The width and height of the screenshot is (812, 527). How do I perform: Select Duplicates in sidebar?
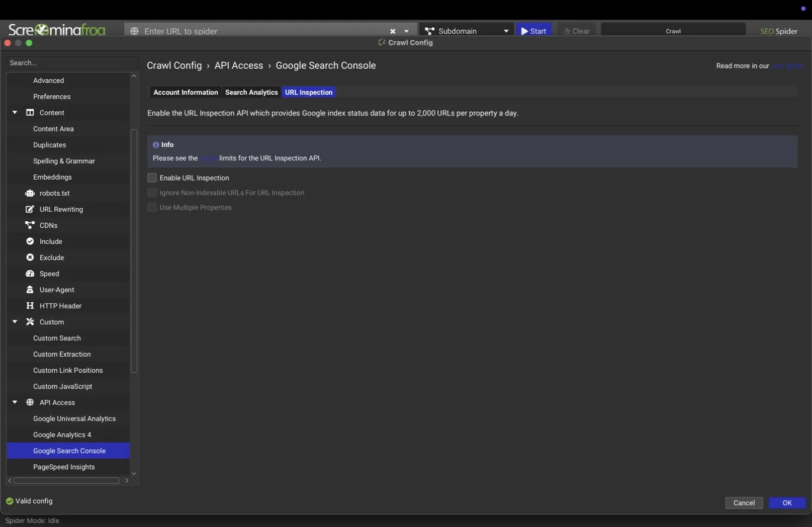tap(50, 145)
